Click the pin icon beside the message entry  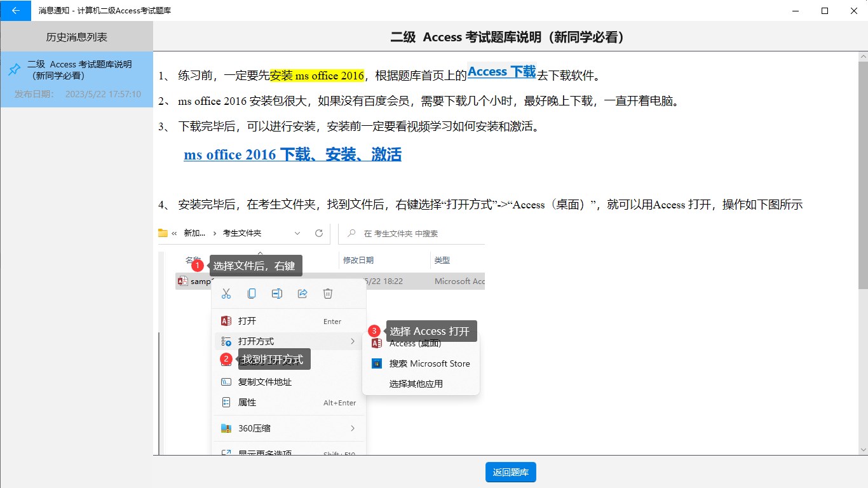pos(14,70)
